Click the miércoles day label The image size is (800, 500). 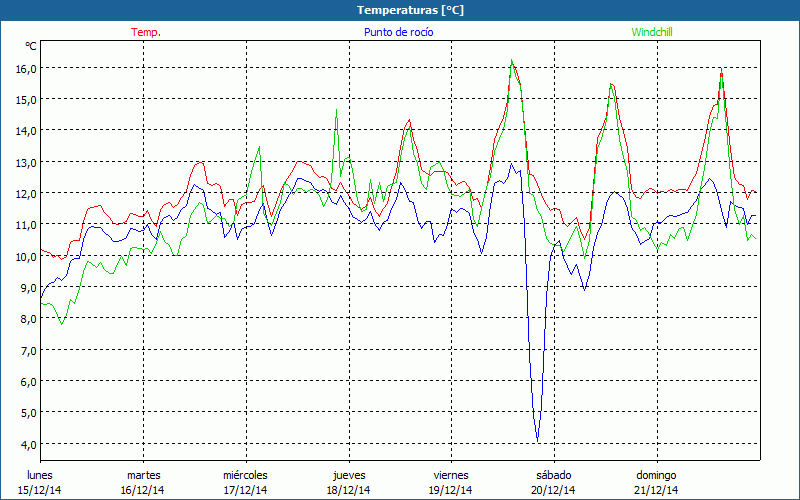(x=245, y=475)
